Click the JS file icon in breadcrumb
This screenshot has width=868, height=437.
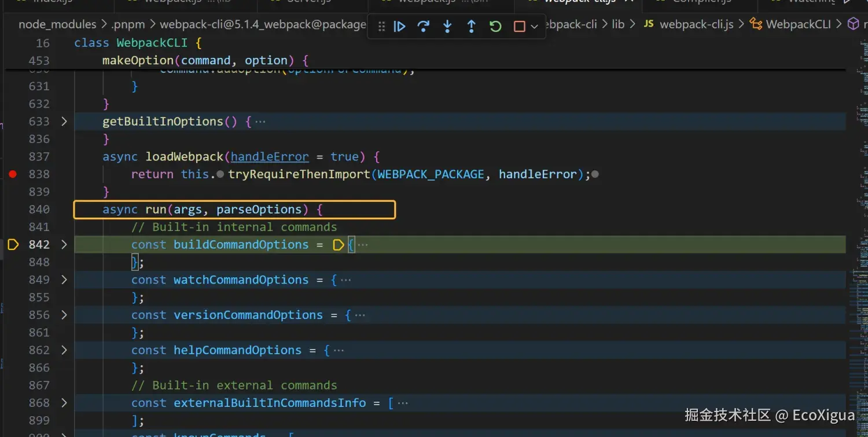[x=649, y=24]
